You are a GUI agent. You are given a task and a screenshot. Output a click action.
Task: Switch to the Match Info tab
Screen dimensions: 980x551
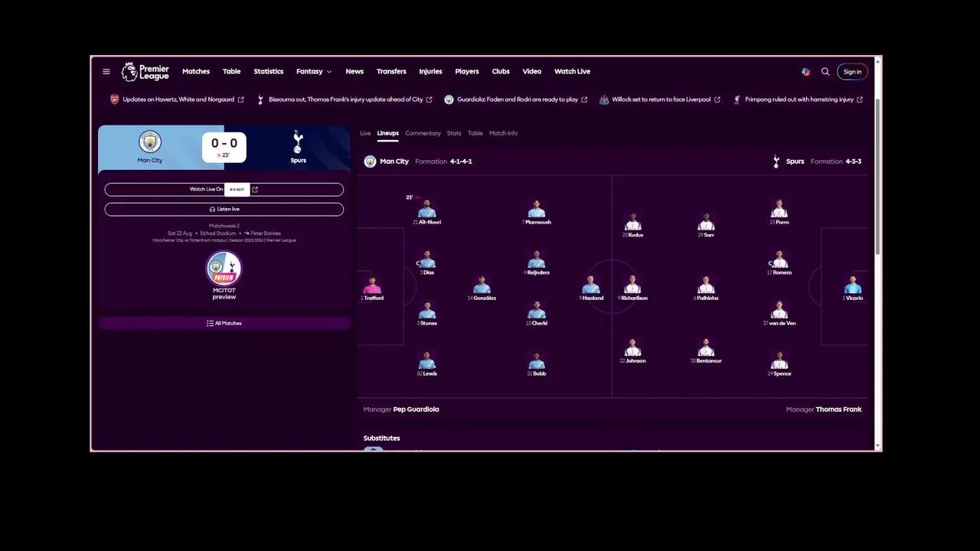(503, 133)
